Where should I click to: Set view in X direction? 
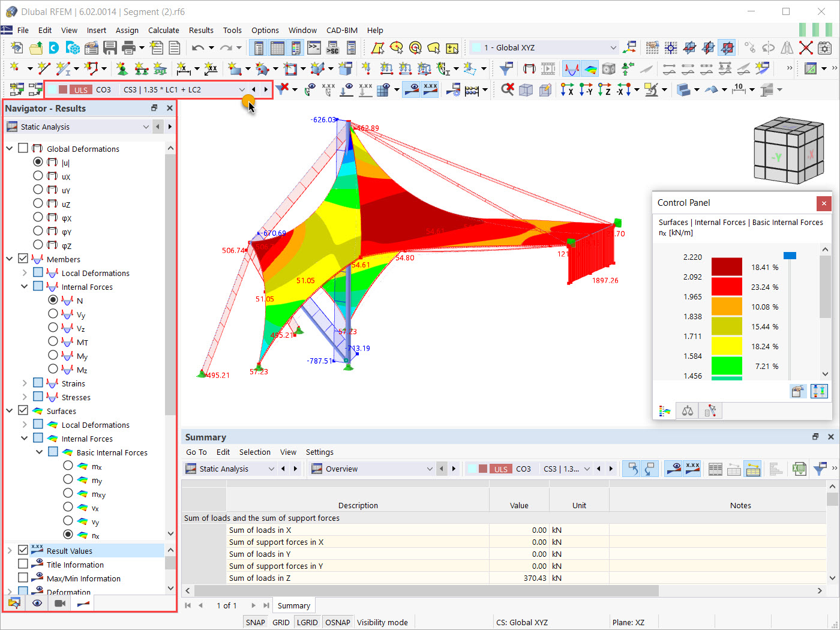[x=567, y=90]
